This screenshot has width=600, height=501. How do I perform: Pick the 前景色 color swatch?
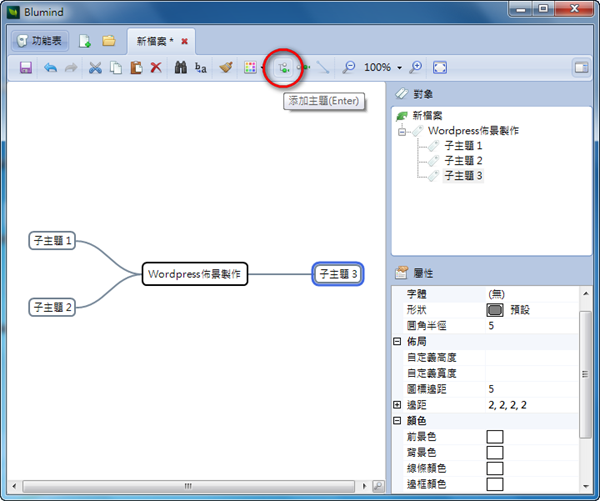[495, 437]
